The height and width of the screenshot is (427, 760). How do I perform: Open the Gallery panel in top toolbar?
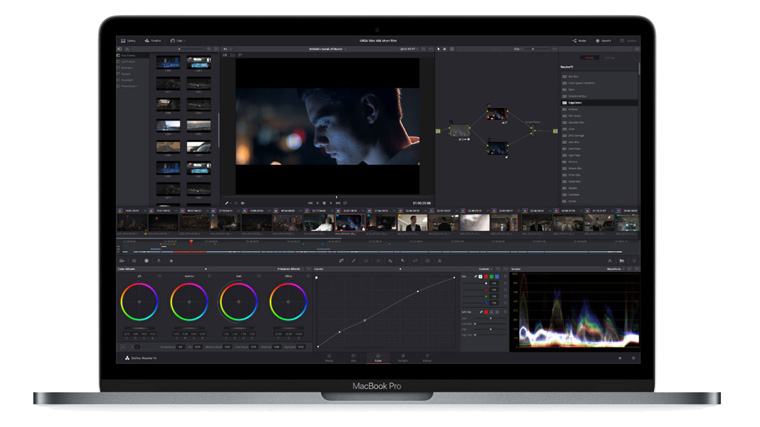[x=129, y=41]
